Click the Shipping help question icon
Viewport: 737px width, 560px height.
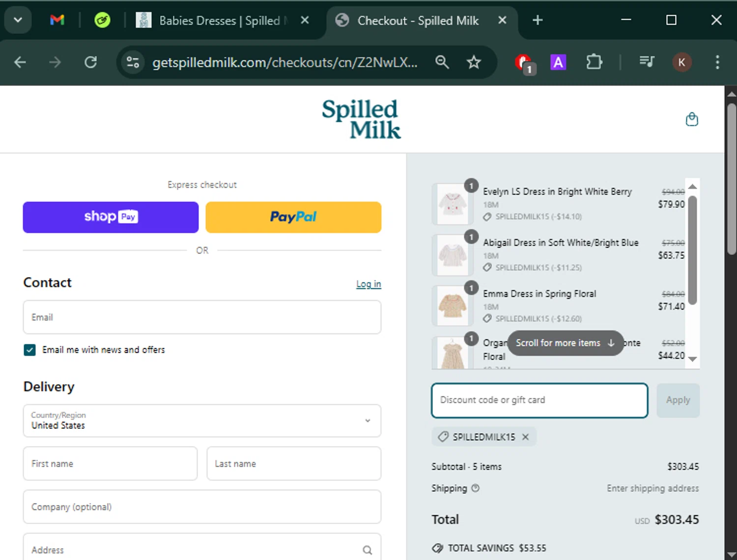(x=475, y=488)
